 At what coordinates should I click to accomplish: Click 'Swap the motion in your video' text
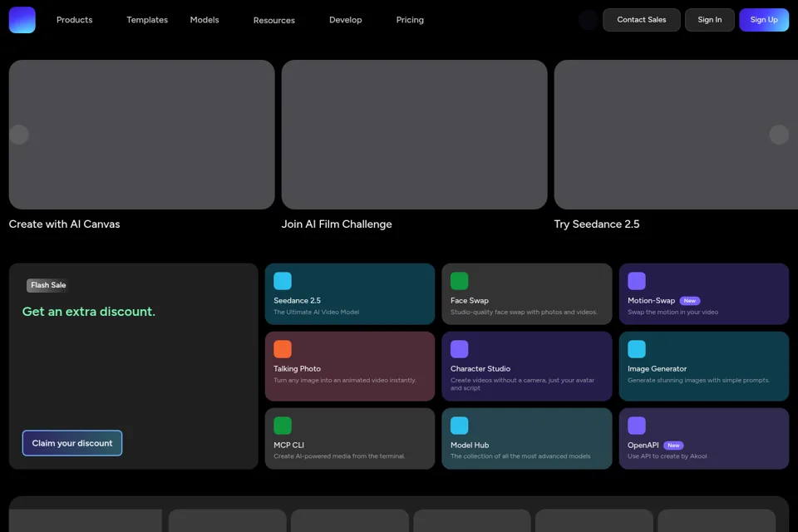pyautogui.click(x=672, y=312)
